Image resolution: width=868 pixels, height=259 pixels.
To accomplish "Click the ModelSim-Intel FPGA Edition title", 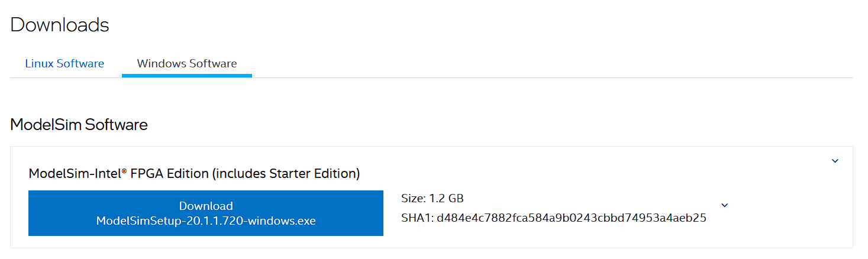I will [194, 174].
